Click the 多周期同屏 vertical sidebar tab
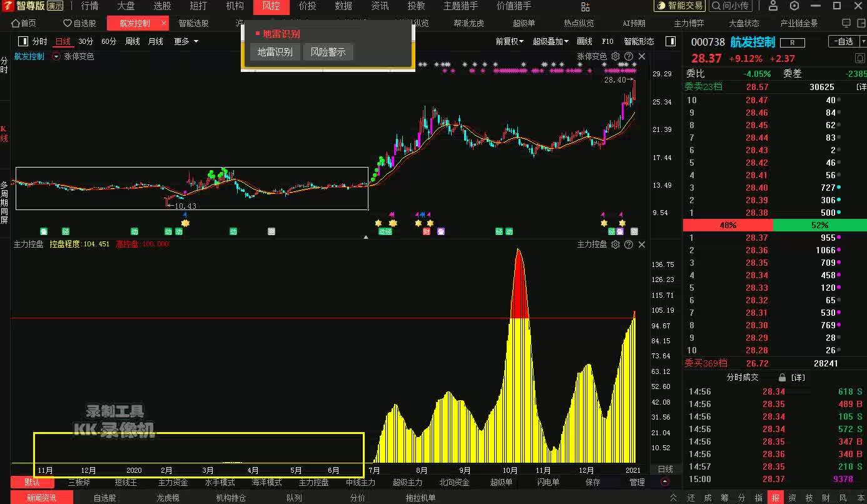 tap(4, 203)
